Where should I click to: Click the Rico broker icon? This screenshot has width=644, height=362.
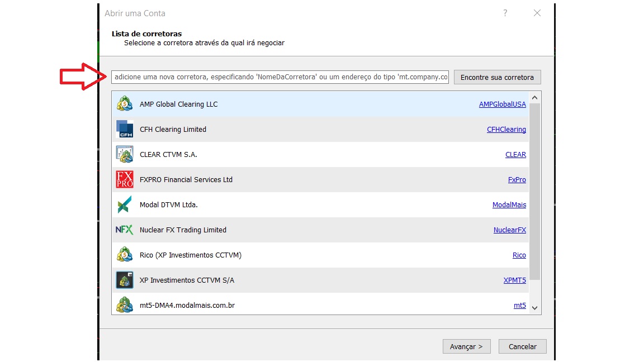click(124, 255)
